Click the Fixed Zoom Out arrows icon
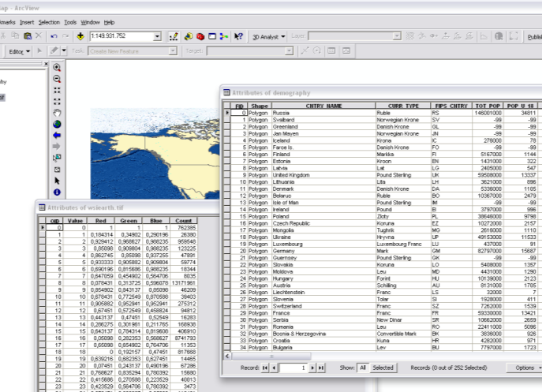This screenshot has width=542, height=392. pyautogui.click(x=57, y=102)
